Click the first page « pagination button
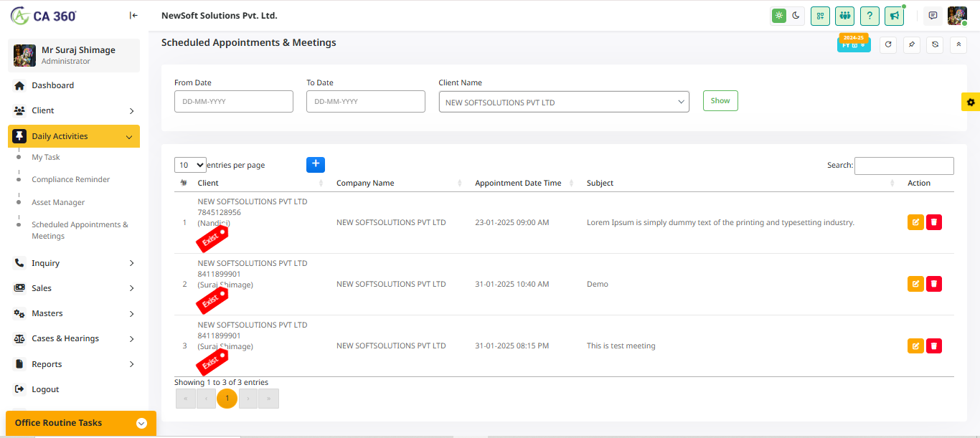The width and height of the screenshot is (980, 438). tap(186, 398)
